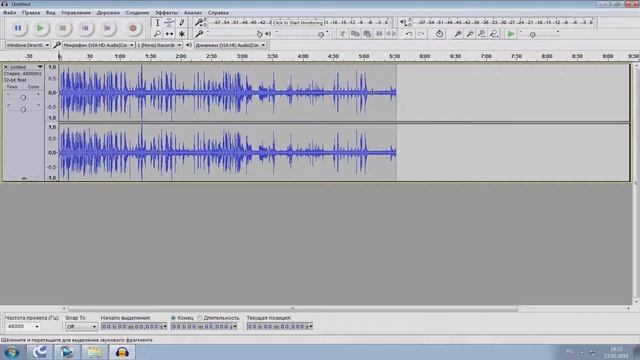This screenshot has width=640, height=360.
Task: Click the Paste toolbar icon
Action: point(367,34)
